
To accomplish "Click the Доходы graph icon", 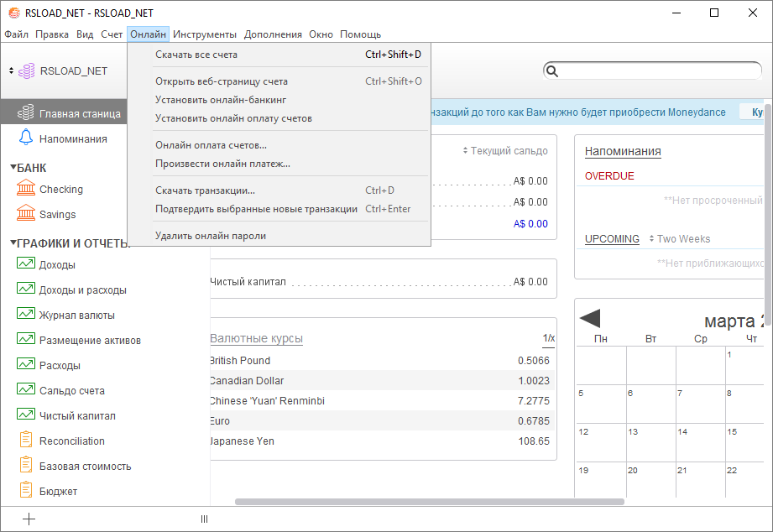I will coord(26,264).
